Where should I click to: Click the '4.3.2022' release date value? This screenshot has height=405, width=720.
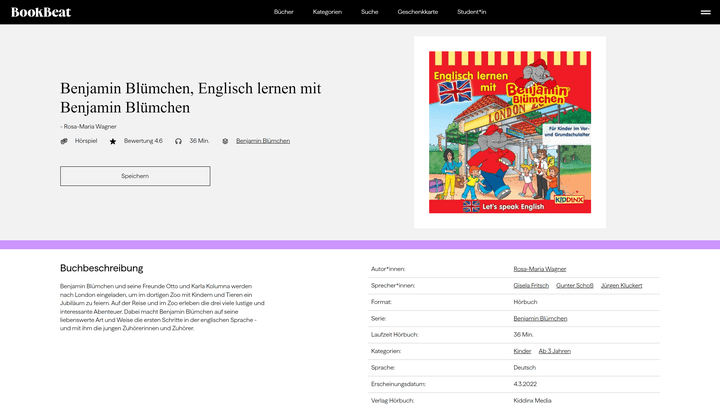(525, 384)
